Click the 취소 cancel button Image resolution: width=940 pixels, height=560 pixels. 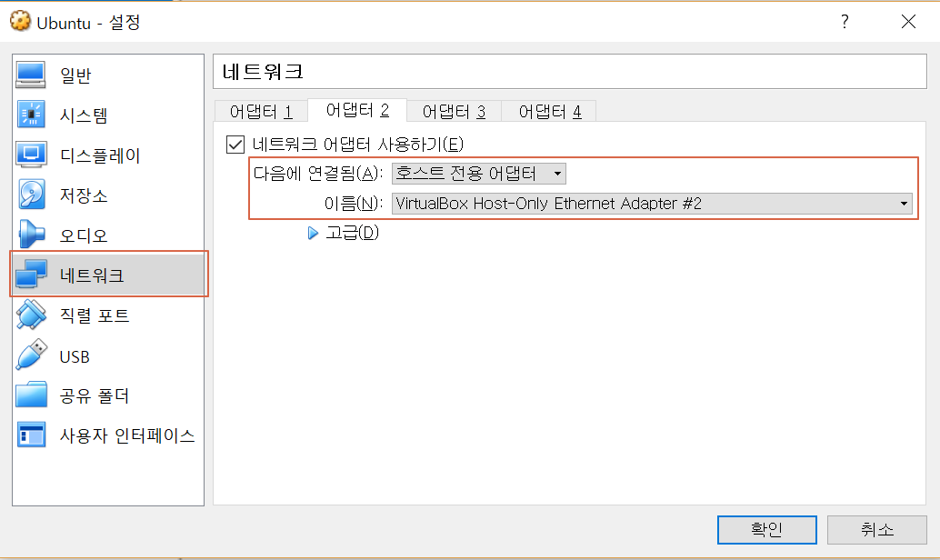point(877,530)
